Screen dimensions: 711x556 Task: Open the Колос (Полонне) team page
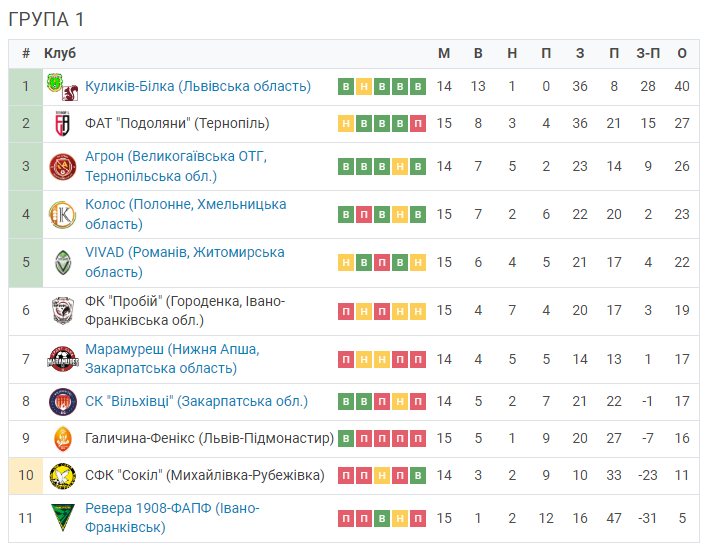click(185, 214)
